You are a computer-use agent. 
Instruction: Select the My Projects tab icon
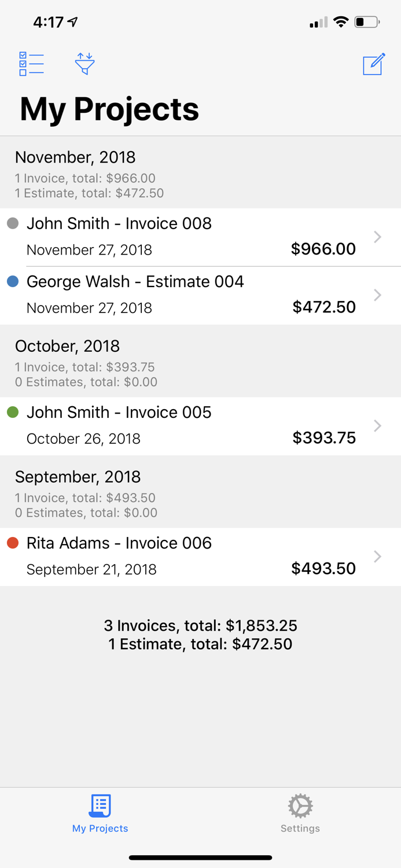coord(100,806)
